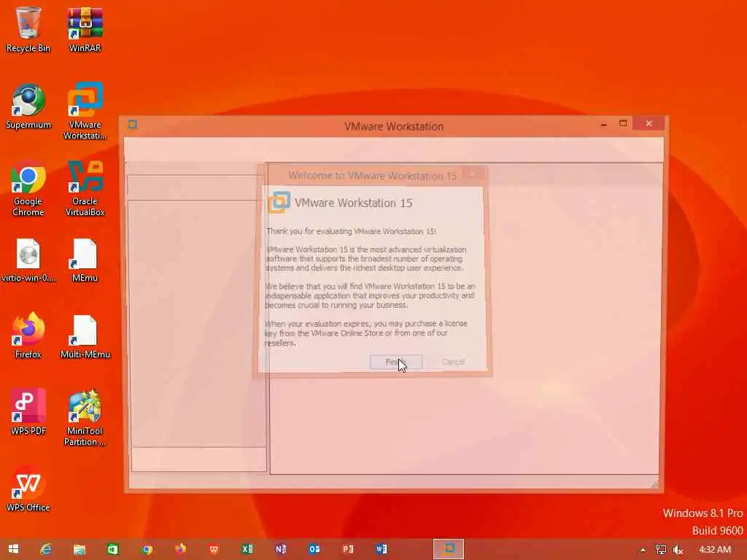
Task: Select the Firefox desktop shortcut
Action: coord(28,335)
